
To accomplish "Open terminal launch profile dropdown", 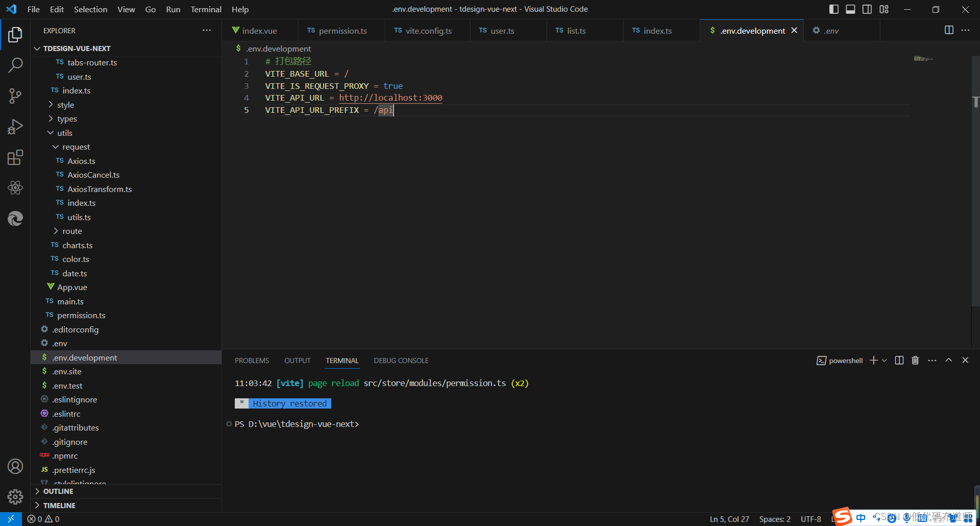I will tap(885, 361).
